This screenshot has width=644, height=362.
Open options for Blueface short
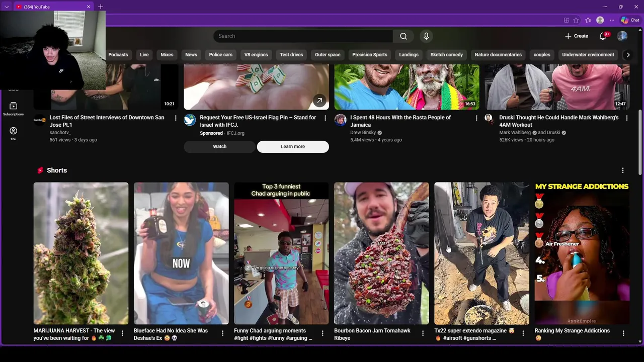(222, 333)
